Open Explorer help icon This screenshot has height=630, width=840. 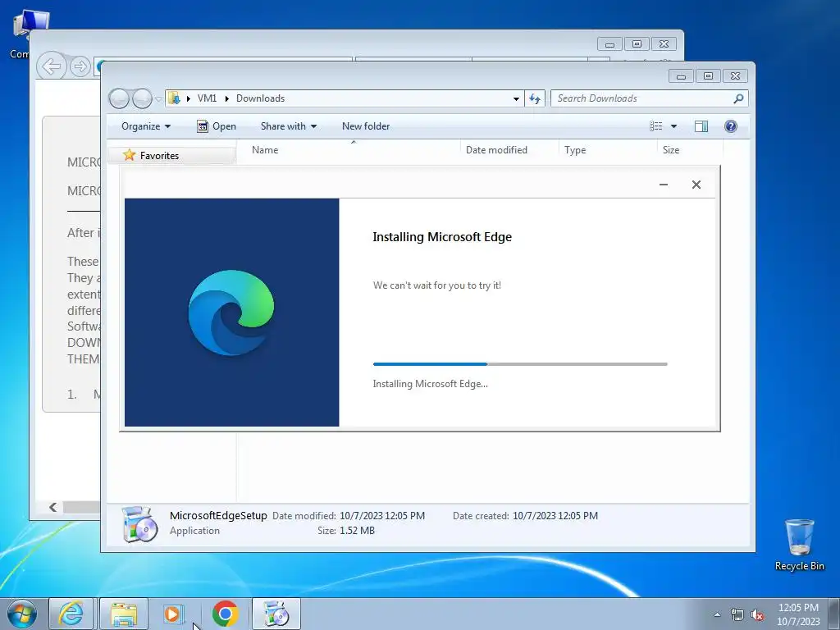tap(730, 126)
